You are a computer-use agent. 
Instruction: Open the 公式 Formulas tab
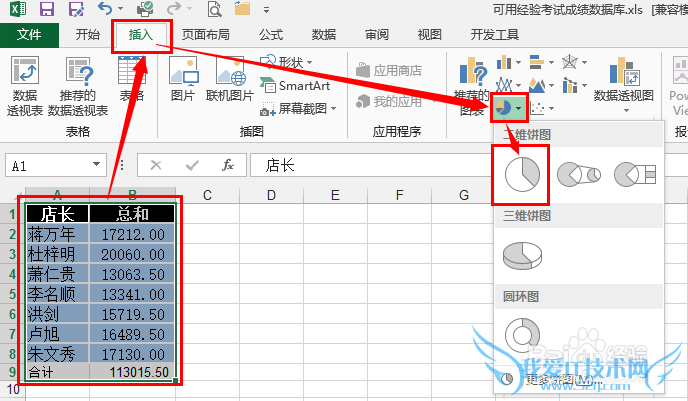(x=271, y=35)
